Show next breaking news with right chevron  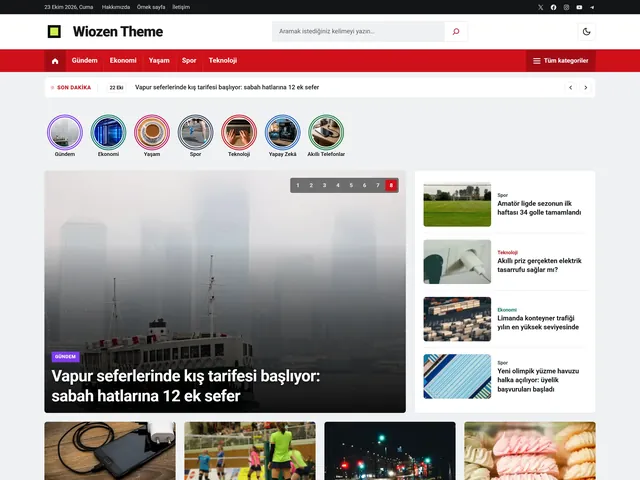[x=586, y=87]
